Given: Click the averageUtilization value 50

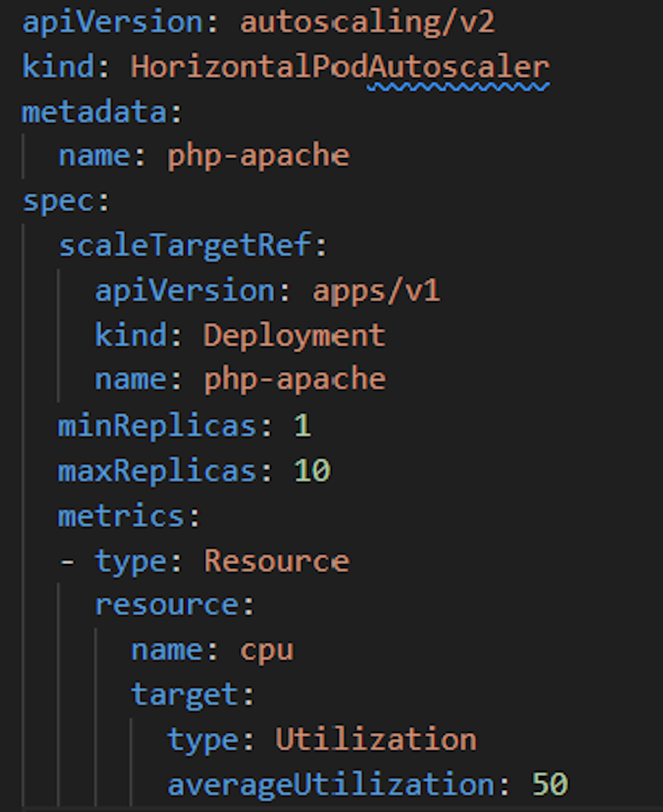Looking at the screenshot, I should [x=550, y=784].
